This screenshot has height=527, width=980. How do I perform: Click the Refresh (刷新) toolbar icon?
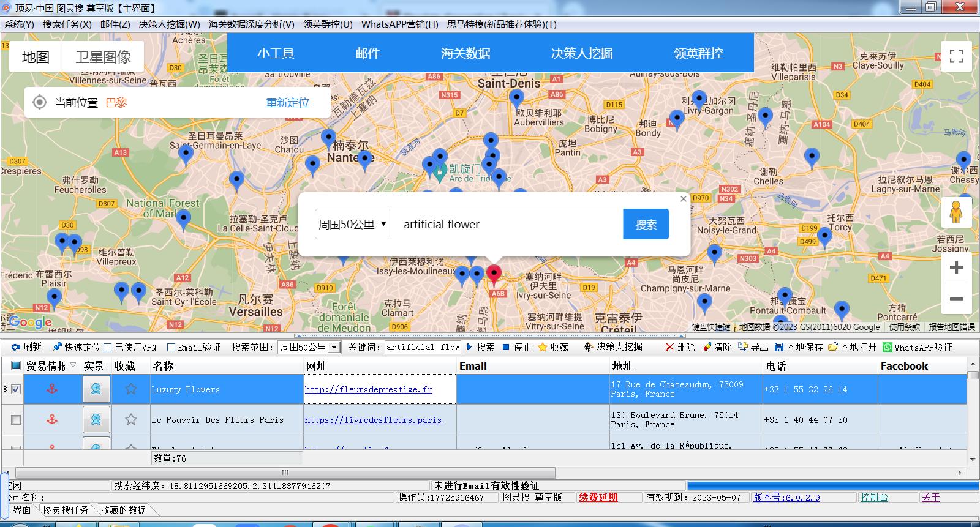tap(16, 347)
